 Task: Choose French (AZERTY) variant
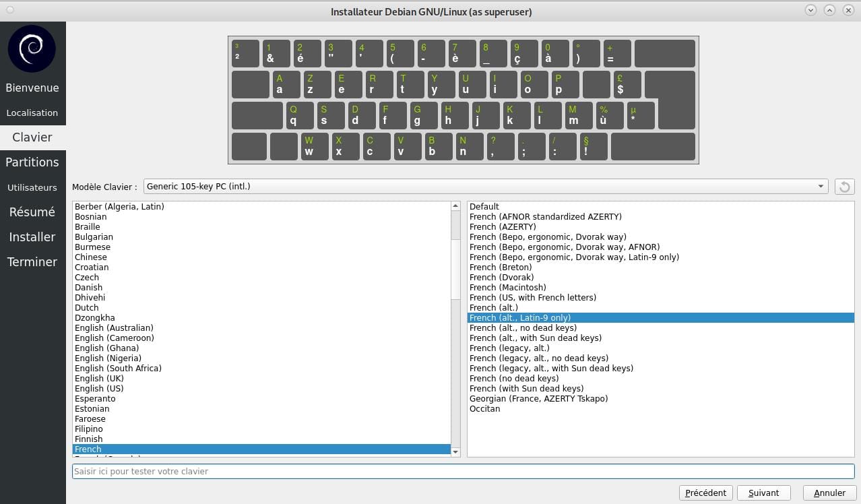click(x=503, y=227)
